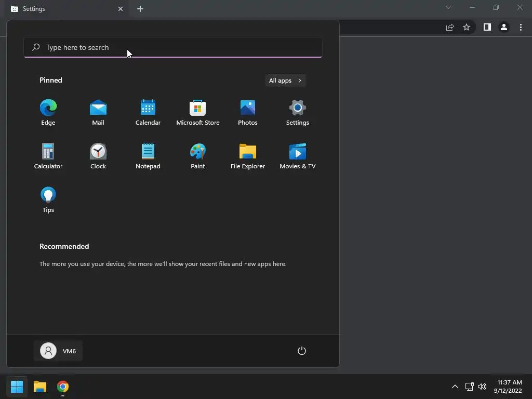Open a new browser tab
The width and height of the screenshot is (532, 399).
(140, 9)
